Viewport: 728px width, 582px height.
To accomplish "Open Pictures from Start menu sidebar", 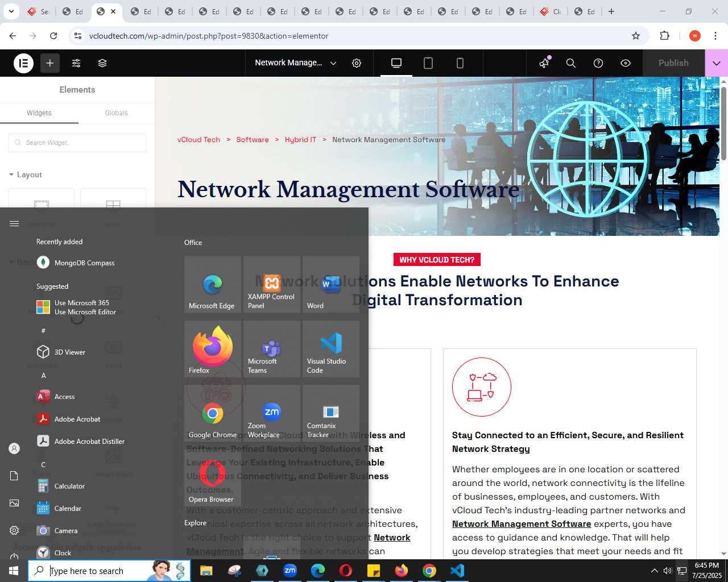I will click(14, 503).
